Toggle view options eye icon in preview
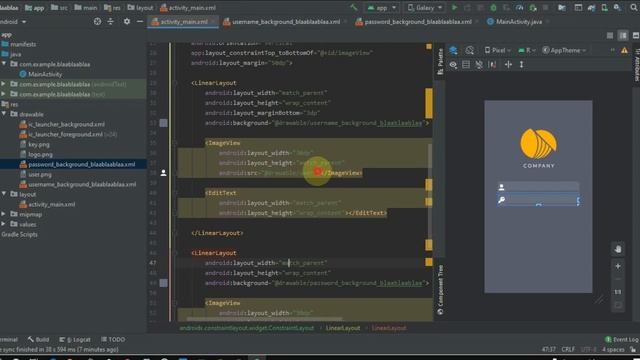The width and height of the screenshot is (640, 360). pos(453,64)
